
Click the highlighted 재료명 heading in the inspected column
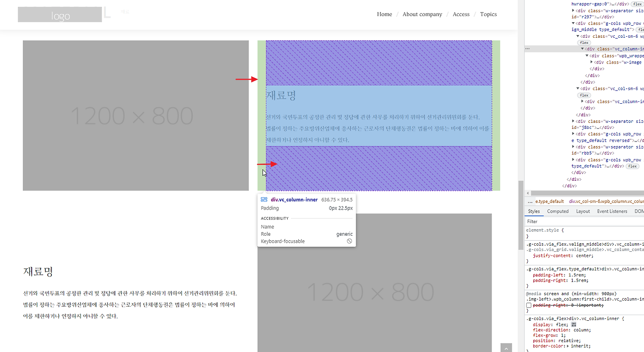pyautogui.click(x=281, y=95)
